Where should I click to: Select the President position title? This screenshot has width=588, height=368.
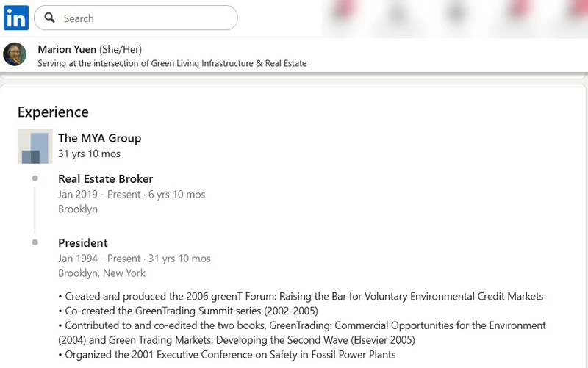(83, 242)
